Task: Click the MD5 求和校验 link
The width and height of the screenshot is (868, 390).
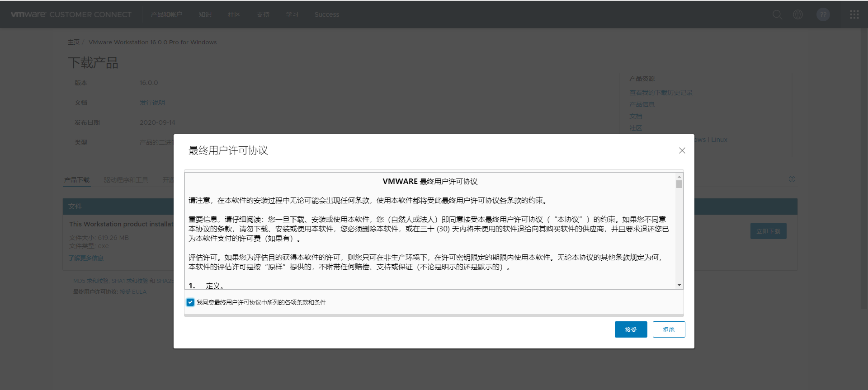Action: coord(91,281)
